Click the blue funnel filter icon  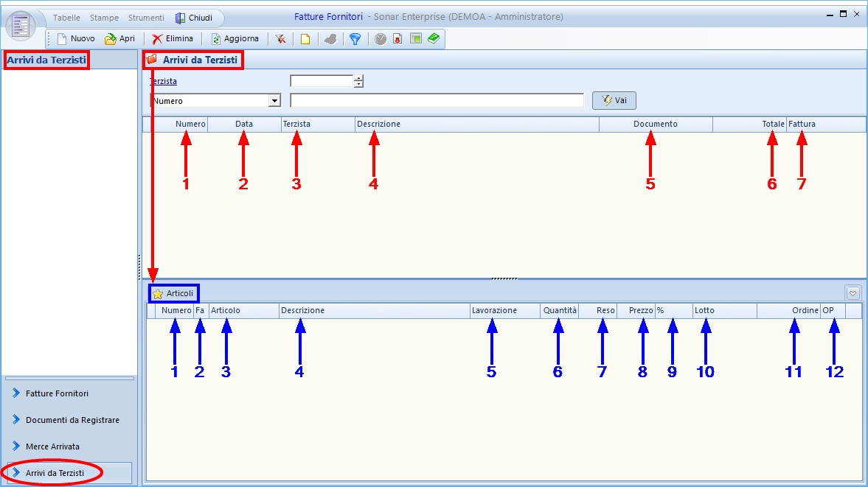(355, 39)
